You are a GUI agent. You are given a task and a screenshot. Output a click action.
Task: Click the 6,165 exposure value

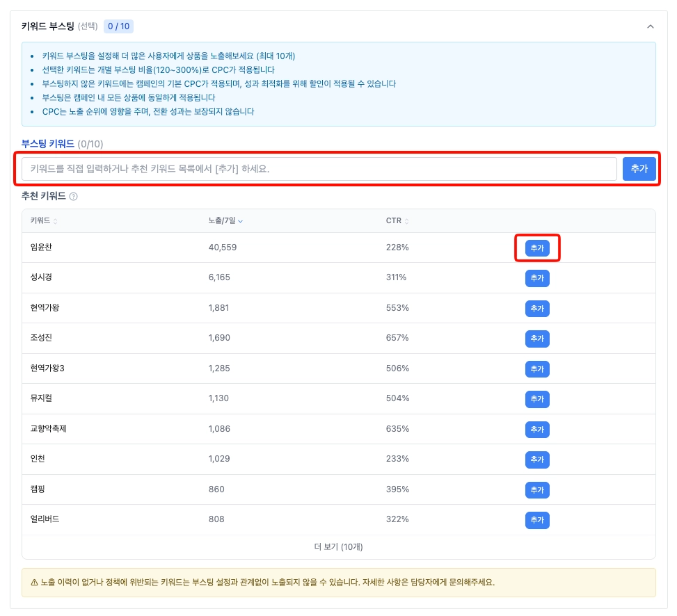[x=219, y=277]
